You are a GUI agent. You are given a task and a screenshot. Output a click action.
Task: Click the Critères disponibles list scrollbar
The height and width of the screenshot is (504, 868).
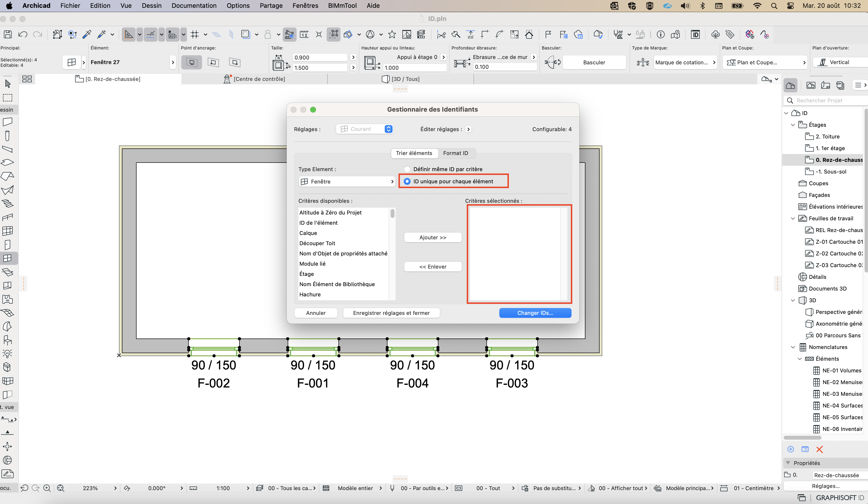click(392, 254)
